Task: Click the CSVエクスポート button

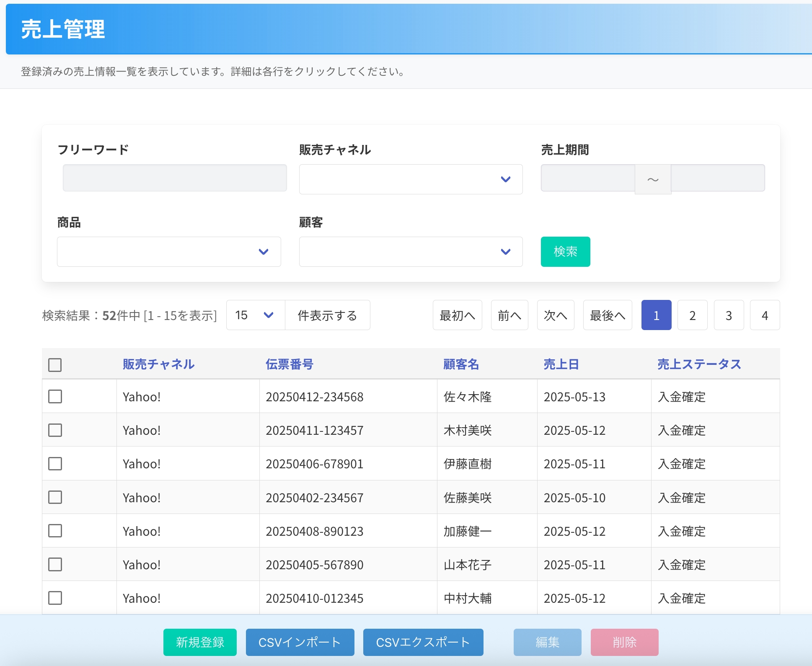Action: [423, 642]
